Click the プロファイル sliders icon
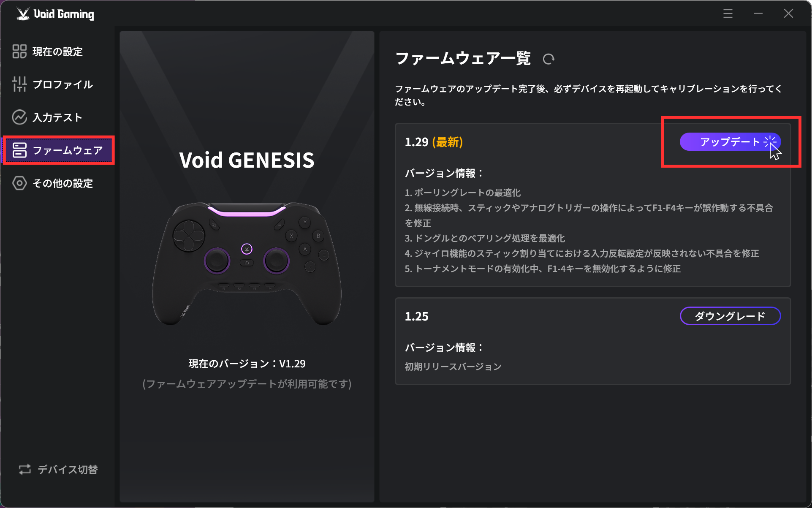Screen dimensions: 812x508 click(19, 84)
